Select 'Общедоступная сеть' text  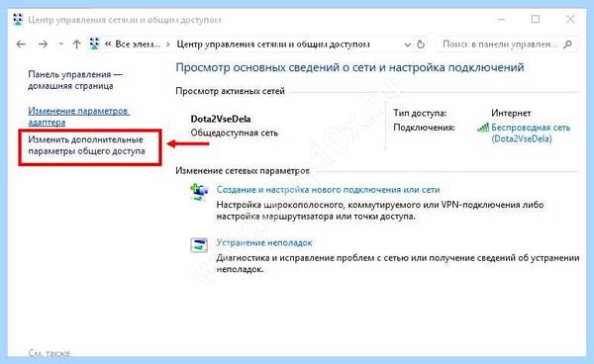click(x=234, y=133)
